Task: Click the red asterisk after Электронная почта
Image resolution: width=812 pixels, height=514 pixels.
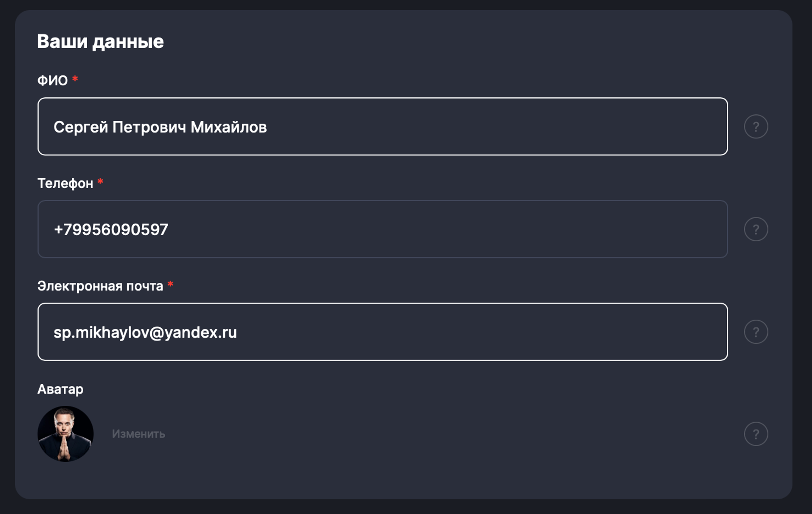Action: 171,284
